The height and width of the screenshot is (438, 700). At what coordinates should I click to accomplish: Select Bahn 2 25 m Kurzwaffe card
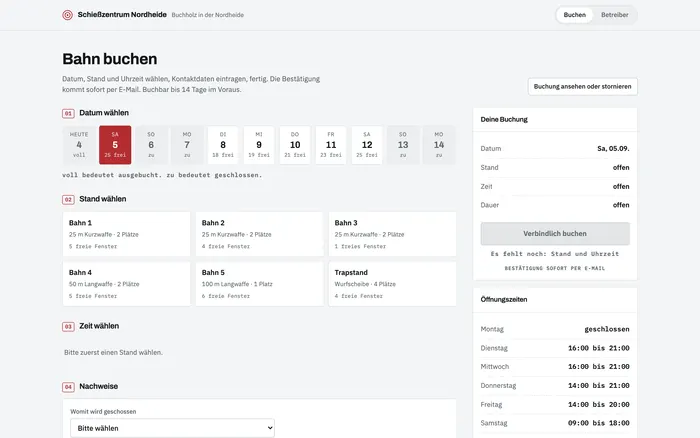click(259, 234)
